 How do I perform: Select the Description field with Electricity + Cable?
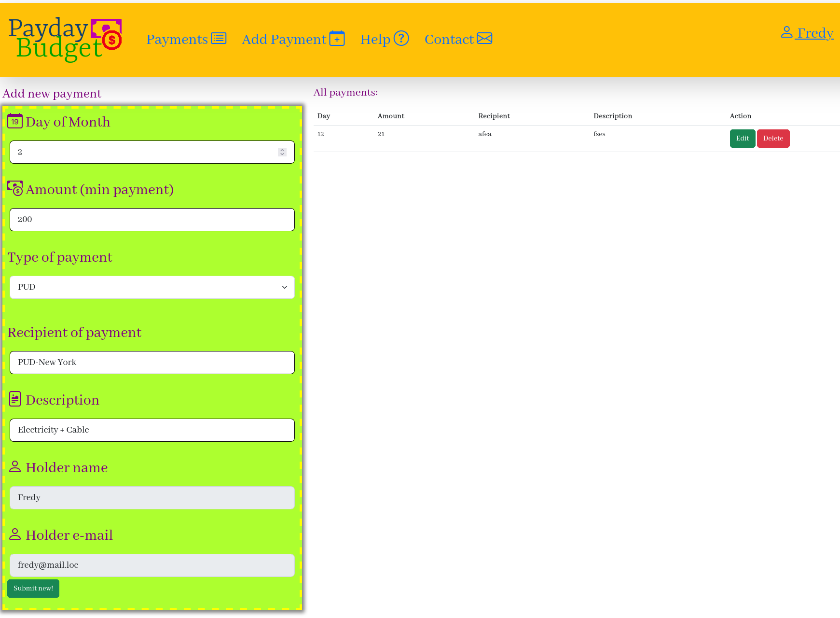click(152, 430)
